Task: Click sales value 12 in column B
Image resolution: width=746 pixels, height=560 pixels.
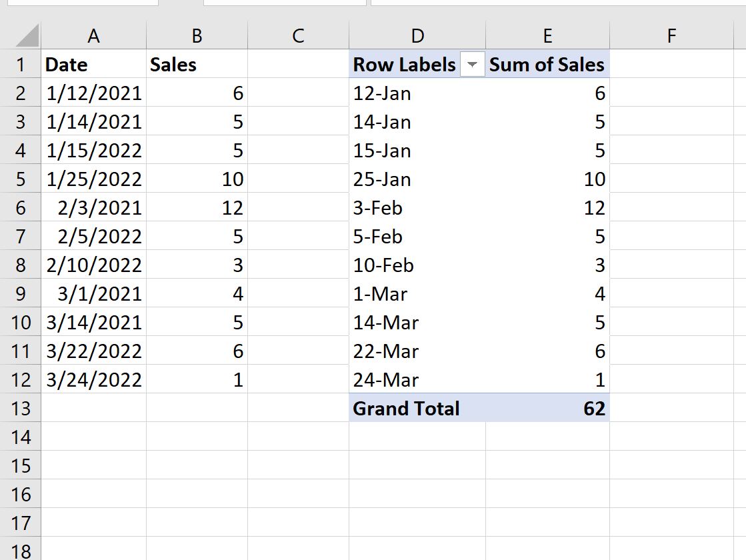Action: click(x=197, y=208)
